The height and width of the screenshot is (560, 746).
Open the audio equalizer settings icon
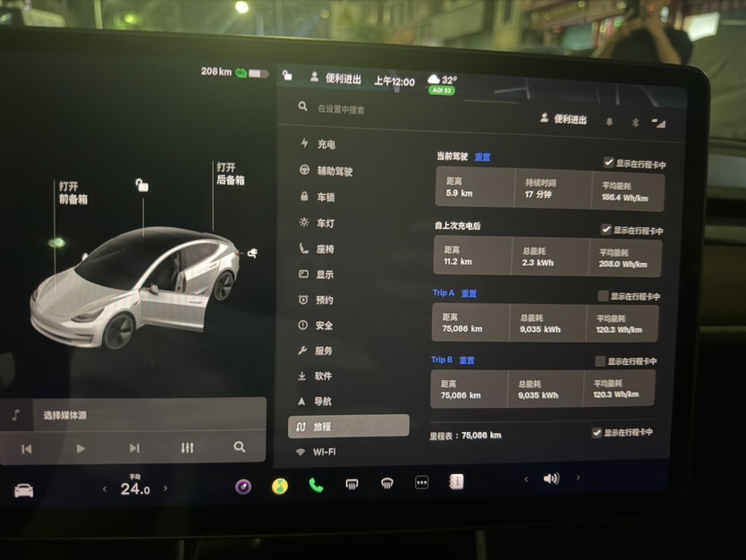(x=188, y=447)
